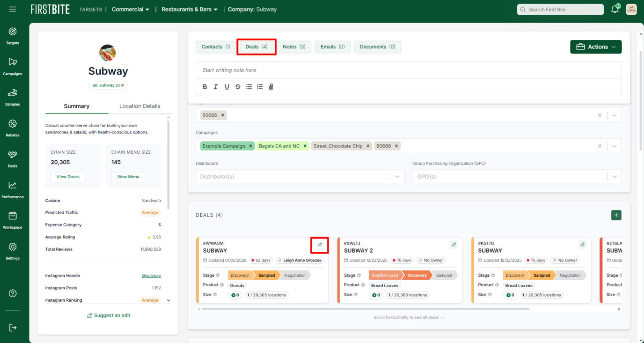The height and width of the screenshot is (344, 644).
Task: Edit the #K5T7G Subway deal
Action: (x=582, y=245)
